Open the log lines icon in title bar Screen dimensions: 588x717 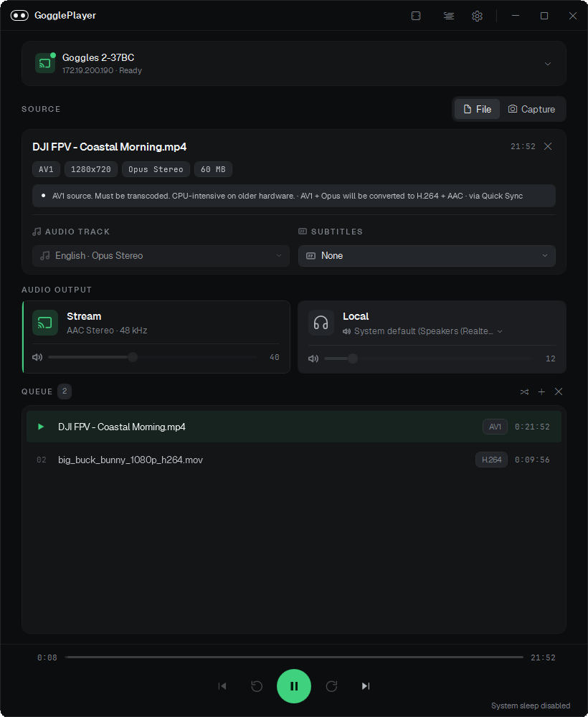click(x=449, y=16)
